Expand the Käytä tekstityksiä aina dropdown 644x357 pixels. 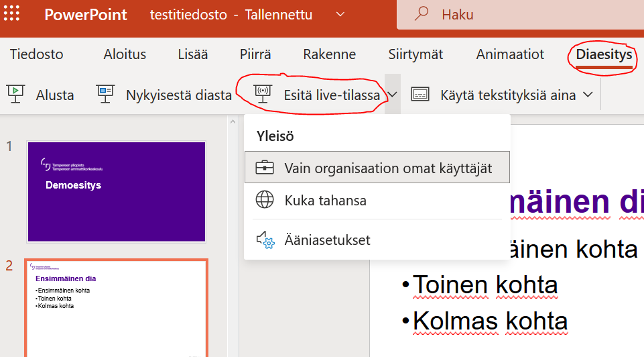pyautogui.click(x=588, y=95)
